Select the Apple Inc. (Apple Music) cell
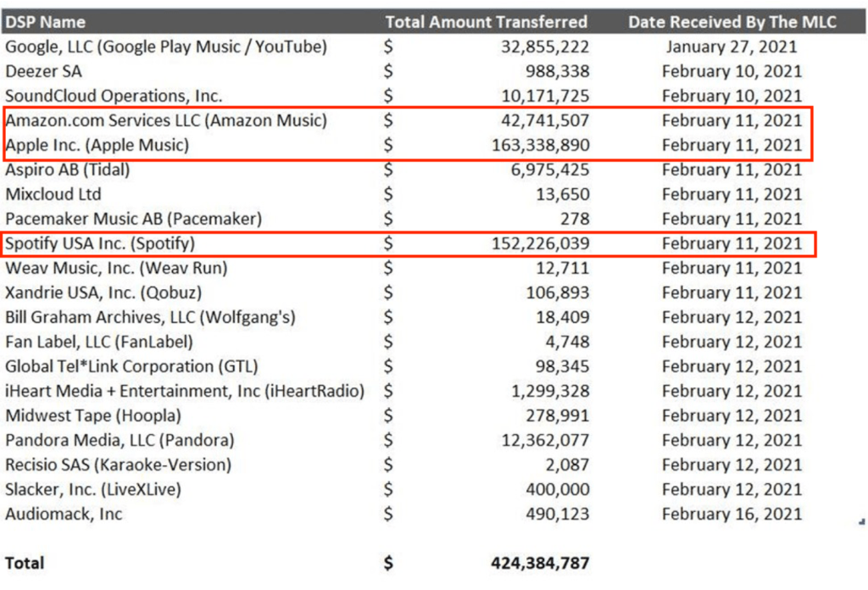Image resolution: width=868 pixels, height=590 pixels. click(97, 145)
